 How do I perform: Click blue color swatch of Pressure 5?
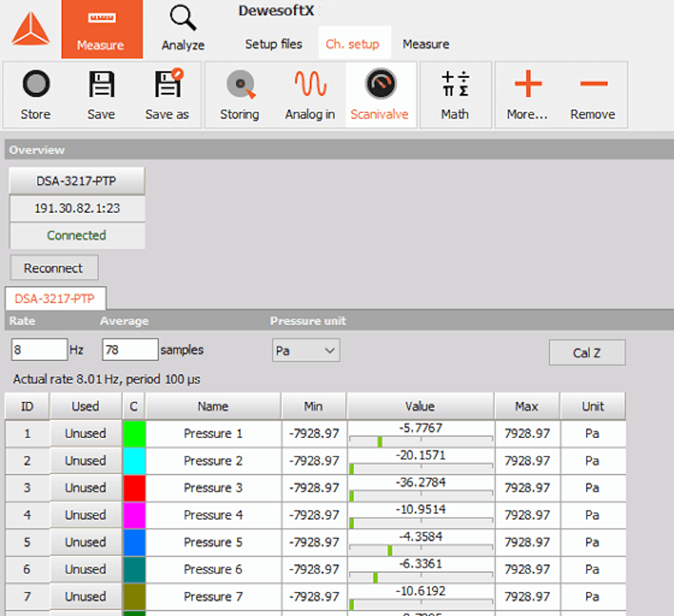[134, 542]
